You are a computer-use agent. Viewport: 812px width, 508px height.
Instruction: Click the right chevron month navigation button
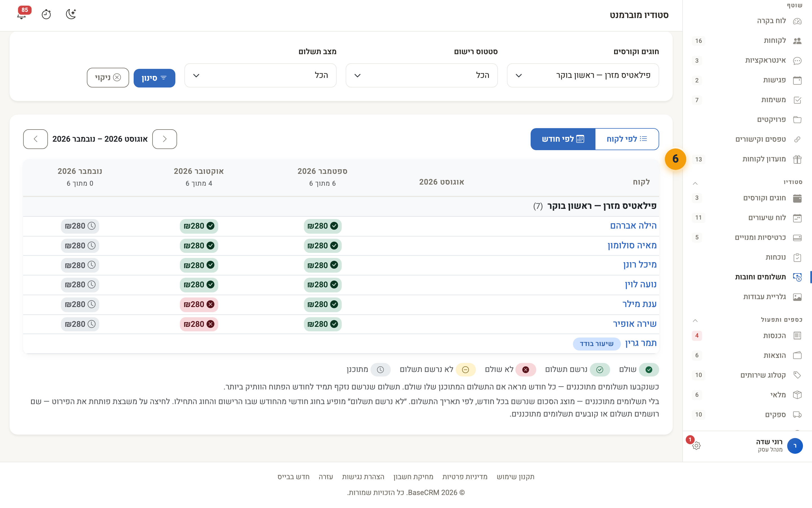[x=164, y=139]
